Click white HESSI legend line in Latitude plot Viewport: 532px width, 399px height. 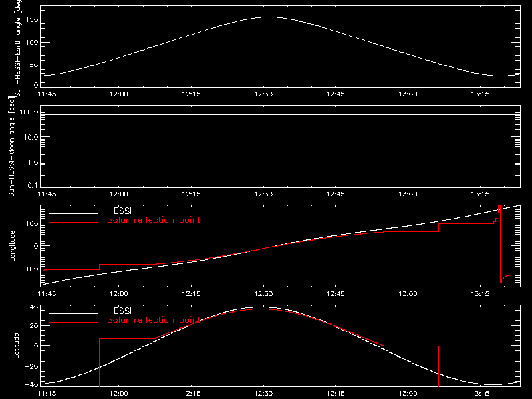(74, 313)
